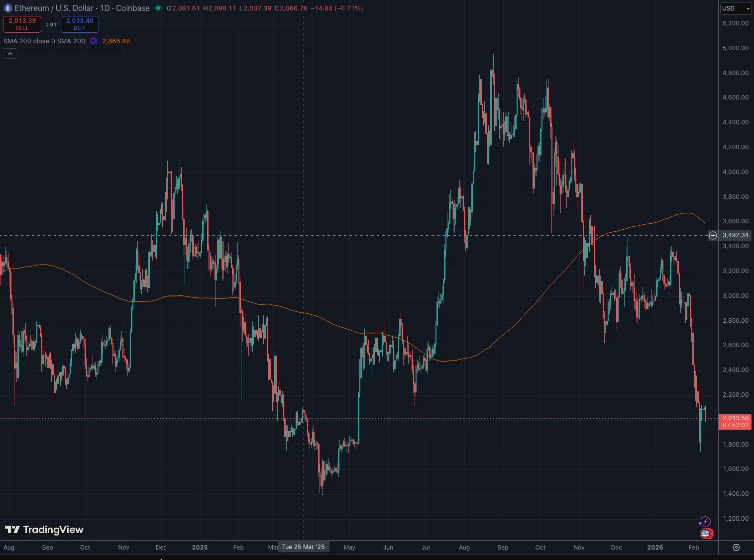Click the 1,800.00 price axis label
754x560 pixels.
[735, 444]
